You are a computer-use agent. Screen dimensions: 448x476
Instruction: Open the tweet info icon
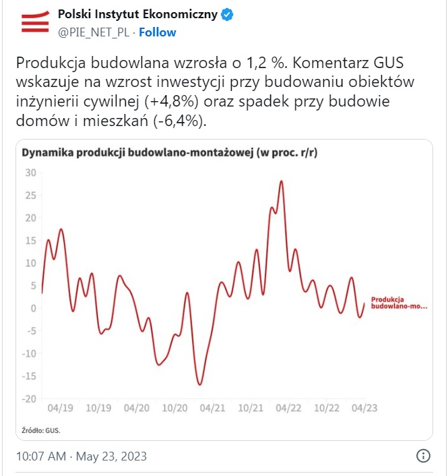423,456
